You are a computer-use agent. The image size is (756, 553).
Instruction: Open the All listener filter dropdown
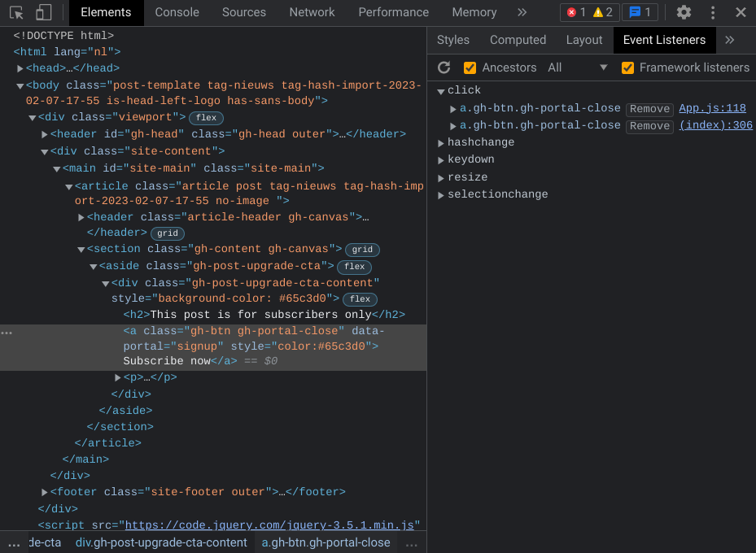(x=577, y=67)
